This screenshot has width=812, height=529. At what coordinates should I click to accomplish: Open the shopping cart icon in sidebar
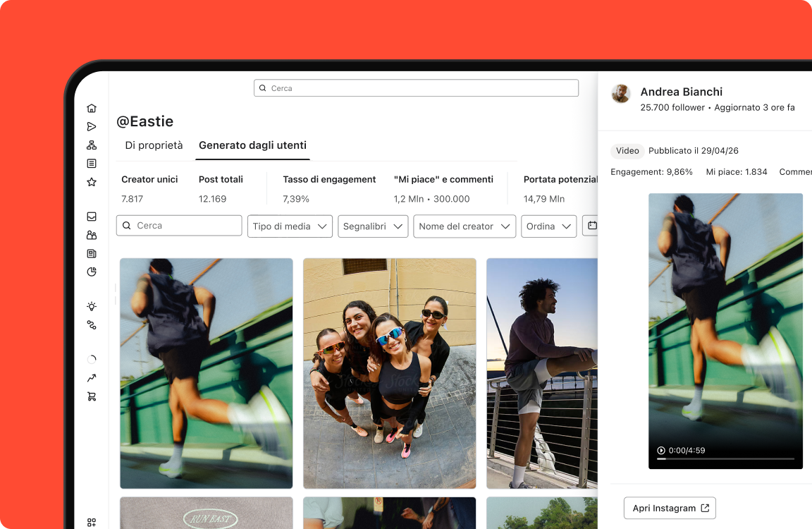tap(92, 396)
